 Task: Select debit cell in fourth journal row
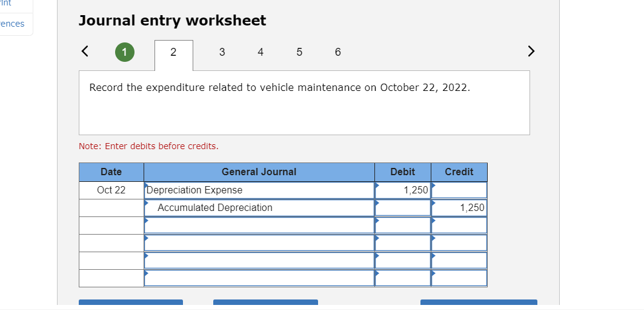click(402, 243)
